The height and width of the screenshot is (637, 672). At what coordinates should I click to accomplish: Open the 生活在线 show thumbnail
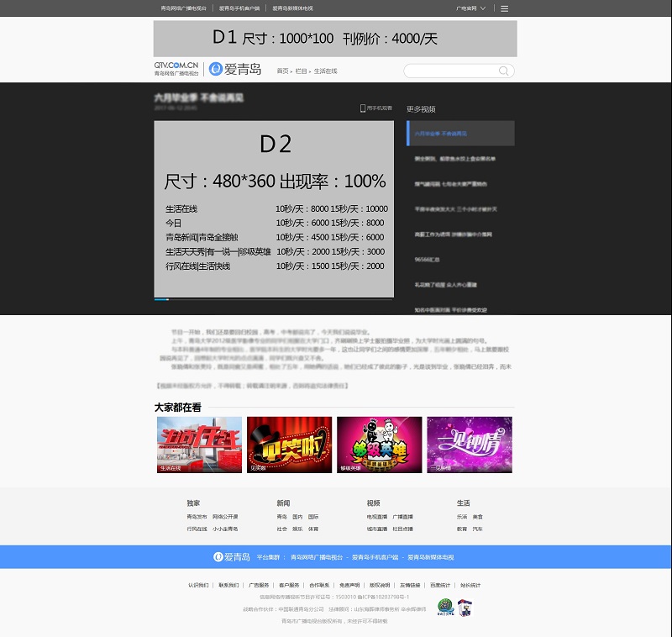[x=199, y=445]
